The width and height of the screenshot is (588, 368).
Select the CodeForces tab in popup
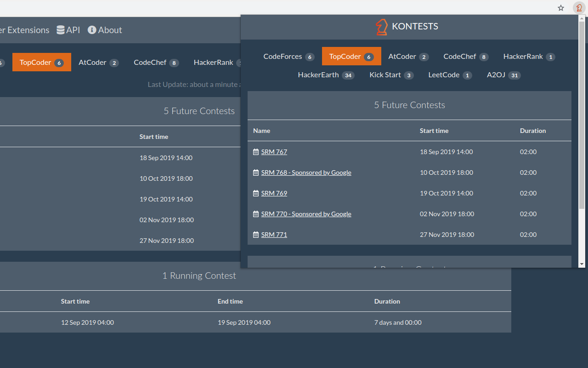click(289, 56)
